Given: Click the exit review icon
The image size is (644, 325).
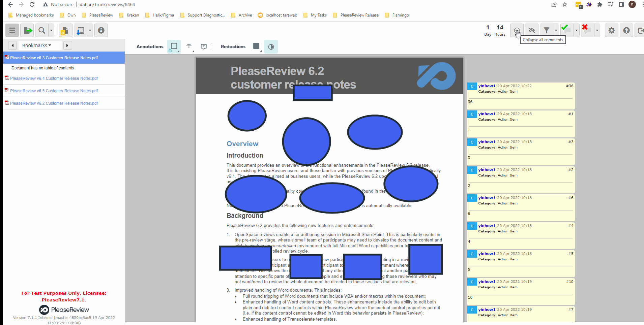Looking at the screenshot, I should point(640,30).
